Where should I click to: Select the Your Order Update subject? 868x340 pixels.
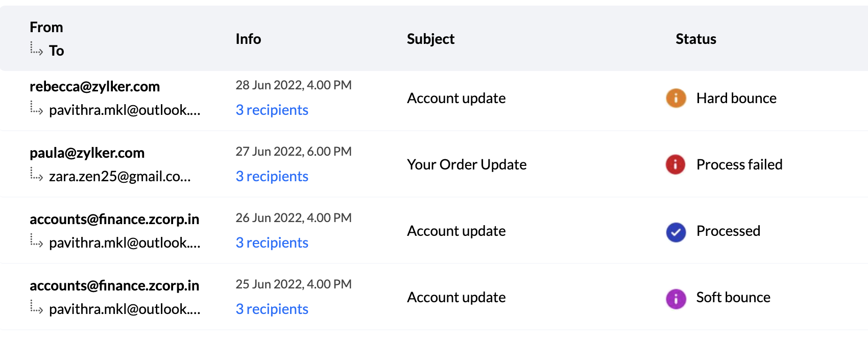pyautogui.click(x=467, y=164)
